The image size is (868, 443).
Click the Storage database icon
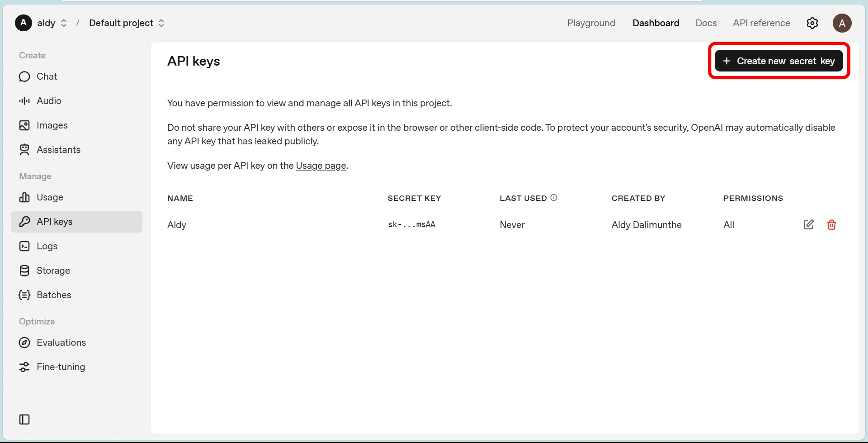(x=24, y=271)
